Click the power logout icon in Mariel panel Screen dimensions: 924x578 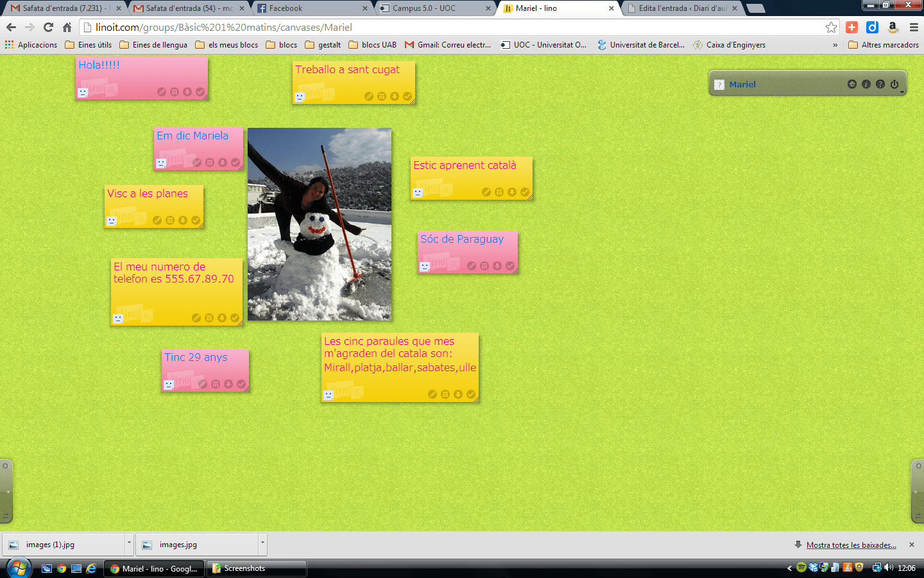tap(894, 84)
